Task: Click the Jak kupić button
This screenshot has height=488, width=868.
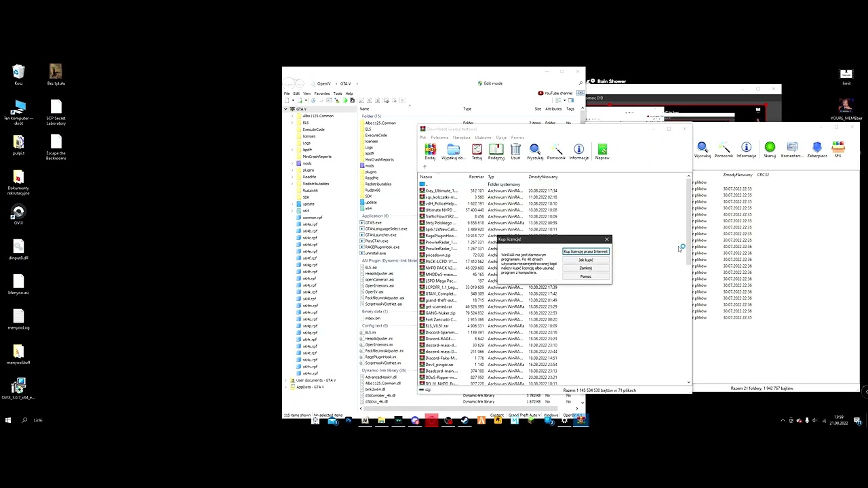Action: coord(586,260)
